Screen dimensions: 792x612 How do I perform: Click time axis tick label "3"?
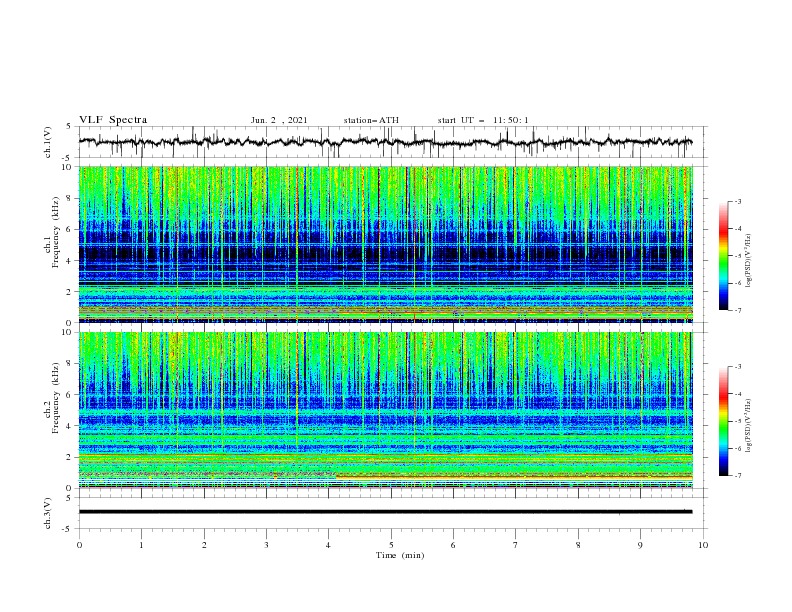point(266,545)
